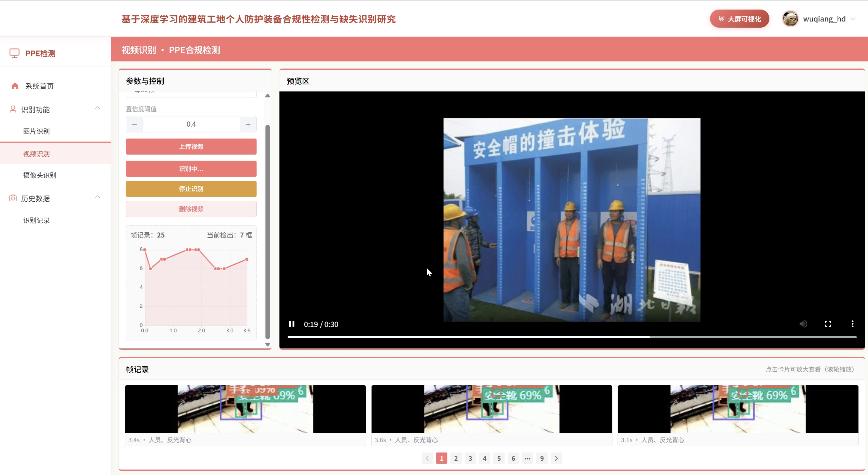Go to page 2 of frame records

(456, 458)
